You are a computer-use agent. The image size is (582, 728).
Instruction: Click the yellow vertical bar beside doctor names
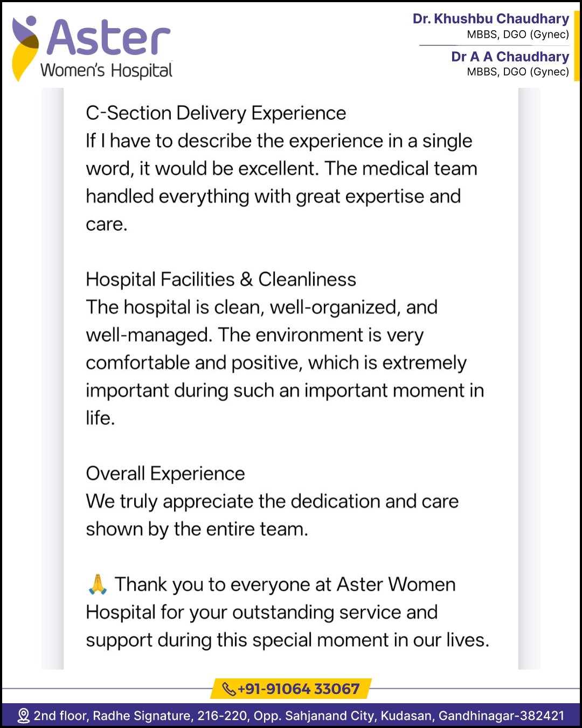(577, 46)
